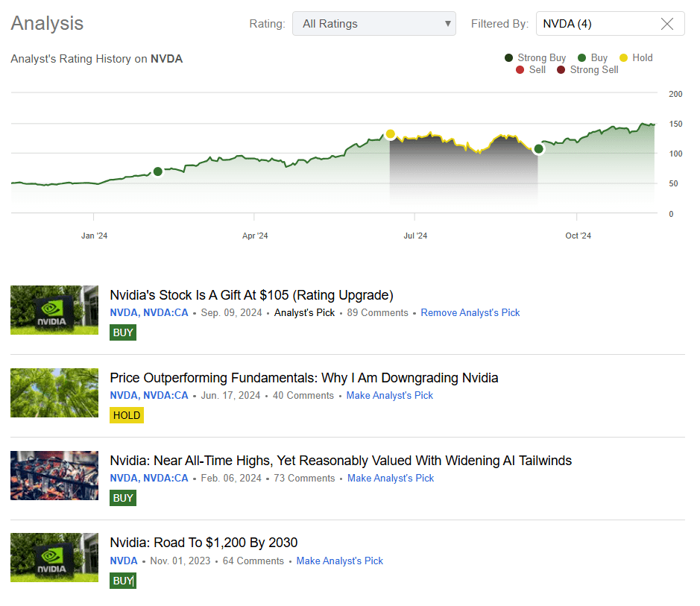The height and width of the screenshot is (606, 700).
Task: Open the grill thumbnail for Near All-Time Highs
Action: click(54, 476)
